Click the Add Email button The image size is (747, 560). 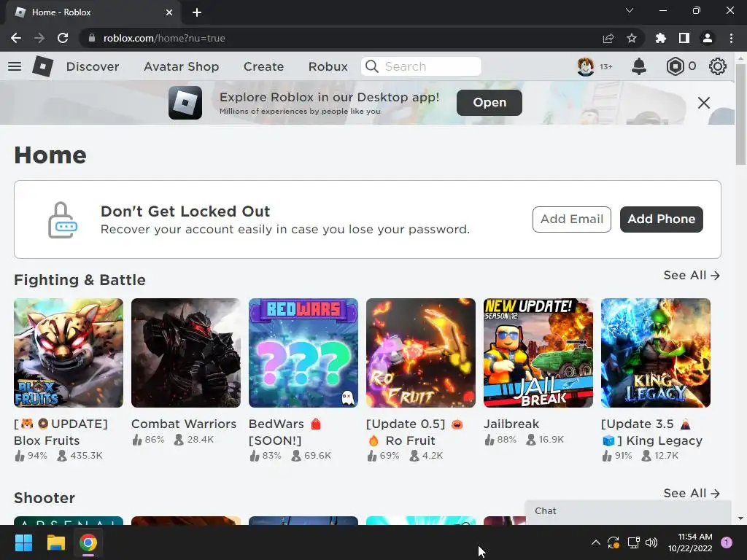tap(572, 219)
